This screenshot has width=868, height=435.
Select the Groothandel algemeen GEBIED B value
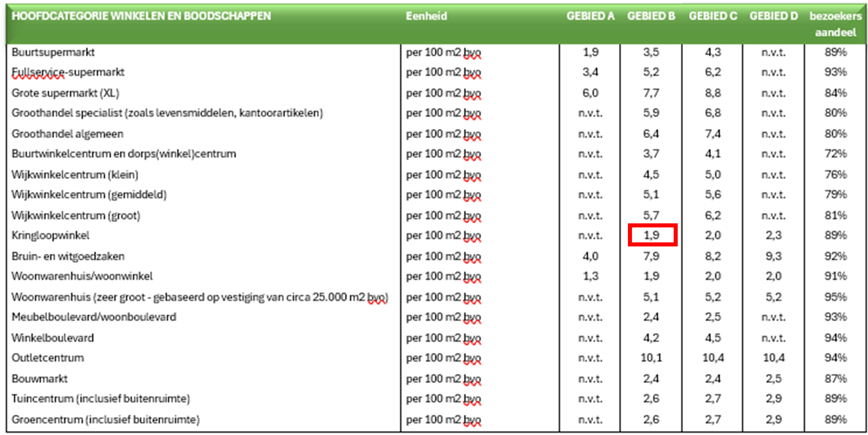click(651, 134)
